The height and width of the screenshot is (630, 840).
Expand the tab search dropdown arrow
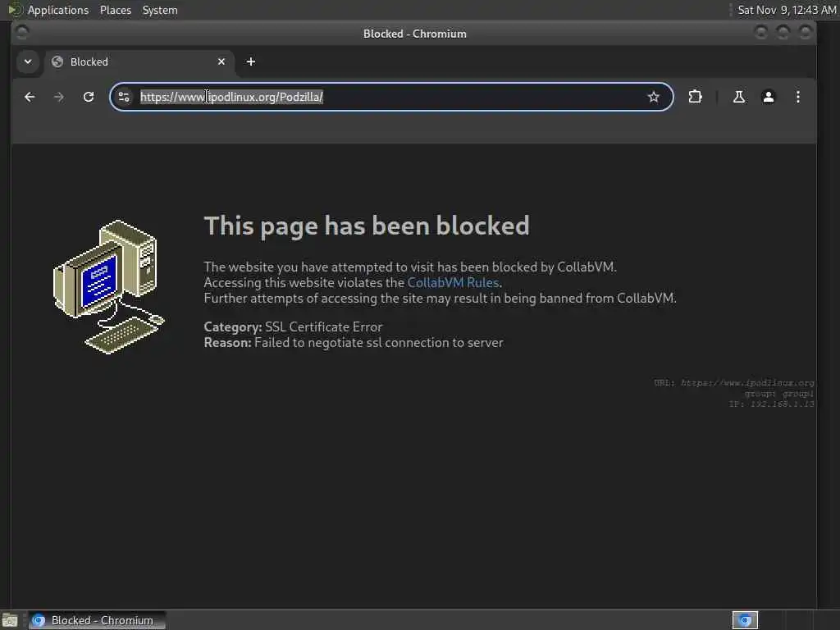[x=28, y=62]
